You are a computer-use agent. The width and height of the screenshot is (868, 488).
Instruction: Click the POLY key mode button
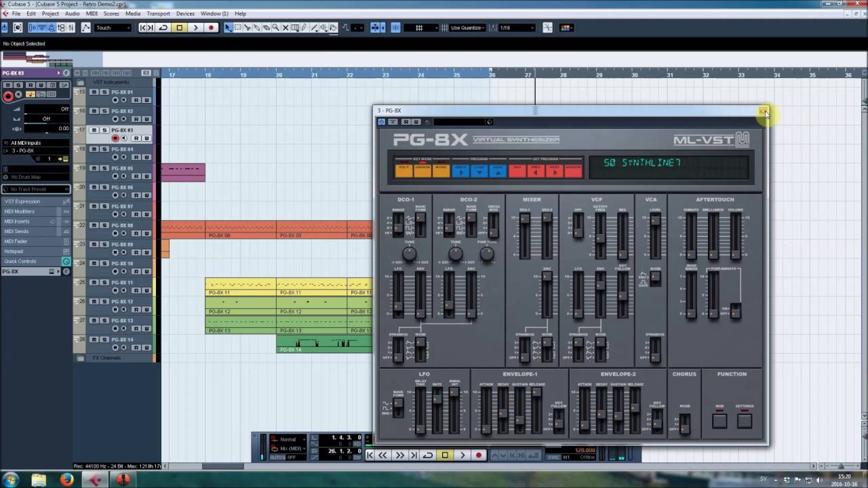click(x=403, y=170)
